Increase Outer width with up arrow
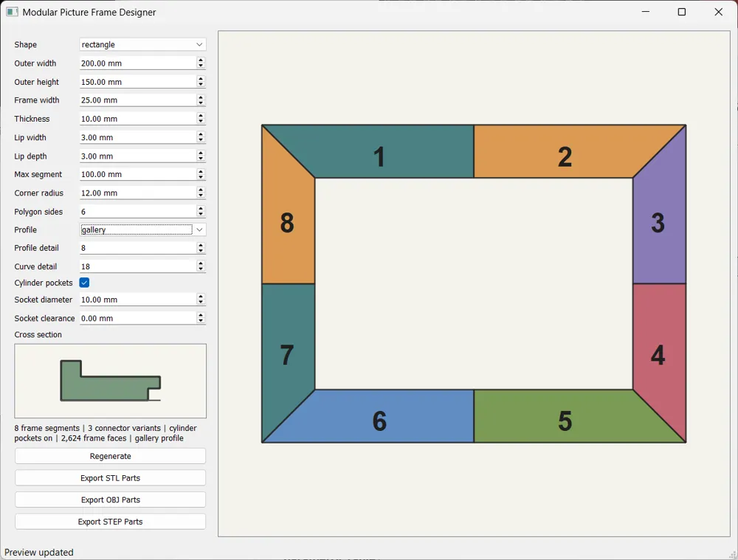738x560 pixels. (201, 61)
